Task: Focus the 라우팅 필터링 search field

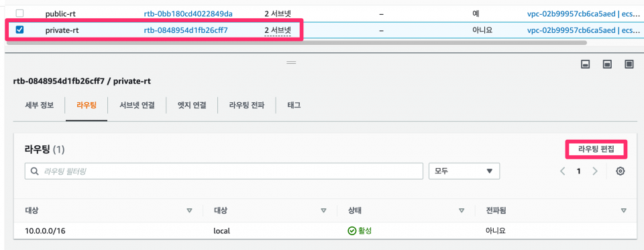Action: click(224, 171)
